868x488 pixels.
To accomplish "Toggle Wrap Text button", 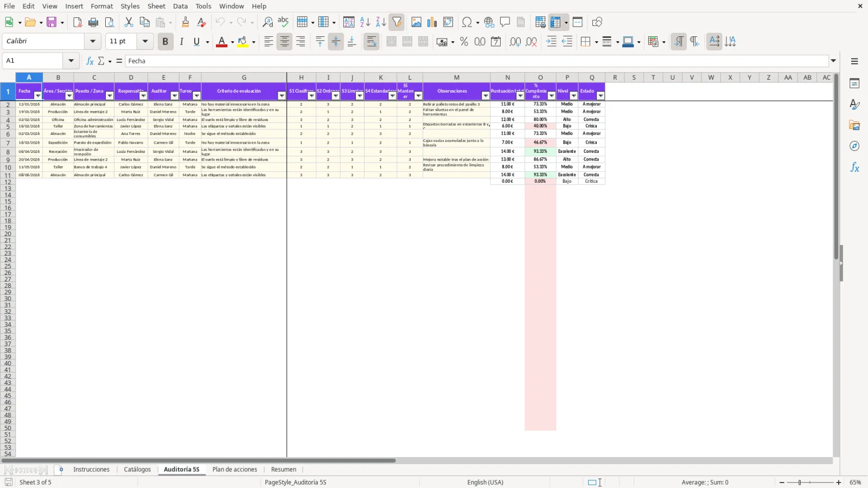I will (372, 42).
